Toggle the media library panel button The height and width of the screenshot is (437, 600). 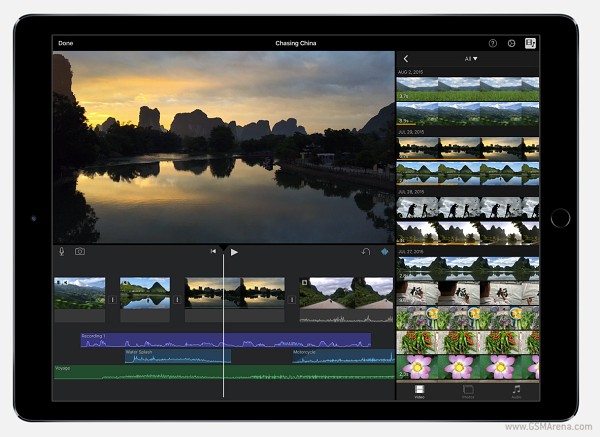(x=530, y=44)
